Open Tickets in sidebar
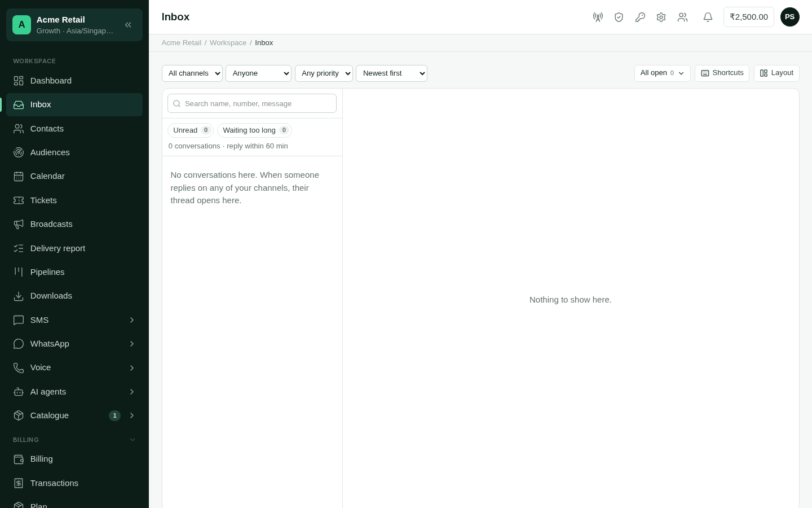Image resolution: width=812 pixels, height=508 pixels. pyautogui.click(x=74, y=200)
